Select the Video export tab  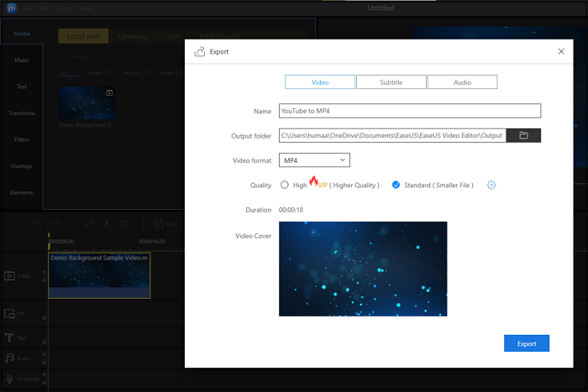coord(320,82)
